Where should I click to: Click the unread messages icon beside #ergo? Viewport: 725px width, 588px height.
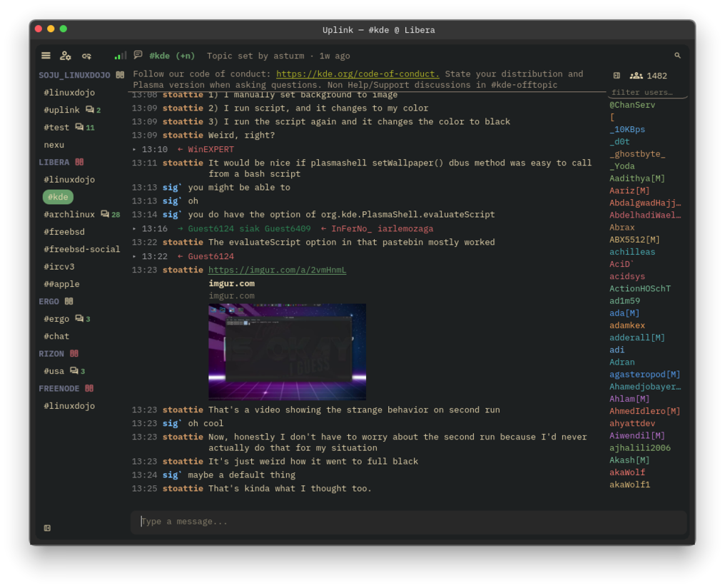click(79, 318)
